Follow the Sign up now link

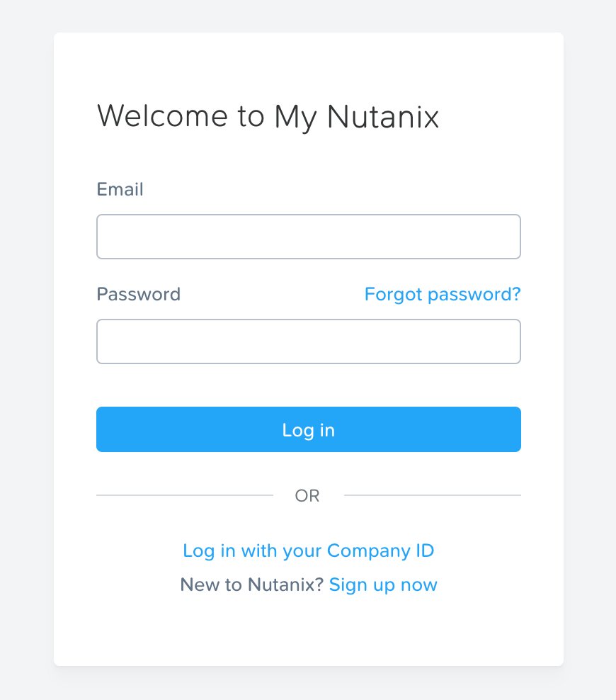pyautogui.click(x=383, y=585)
